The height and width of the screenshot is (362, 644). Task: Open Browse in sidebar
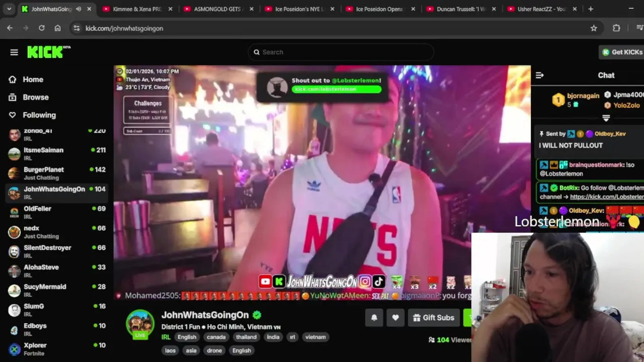click(35, 97)
